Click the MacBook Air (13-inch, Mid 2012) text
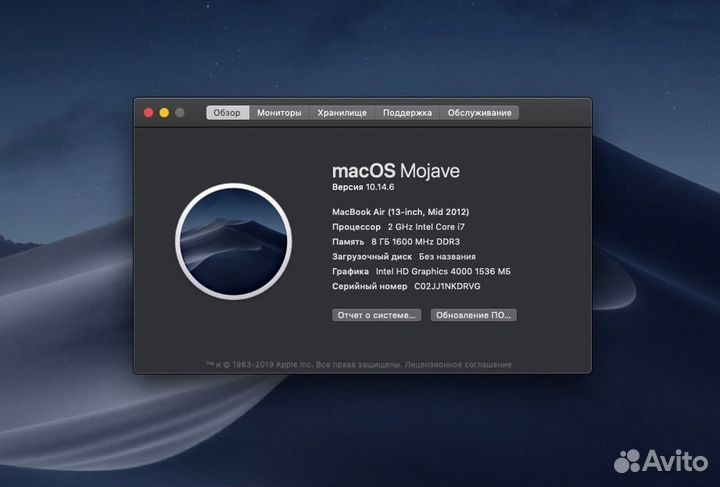Screen dimensions: 720x487 click(x=400, y=212)
